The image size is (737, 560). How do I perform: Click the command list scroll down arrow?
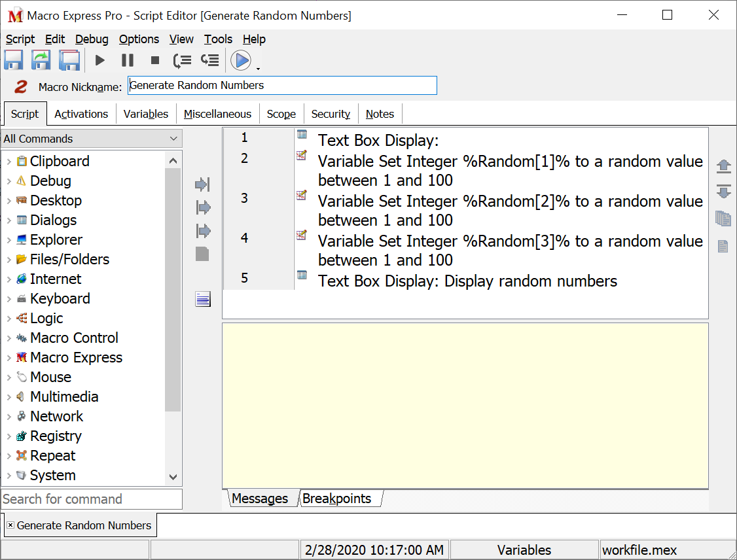click(173, 477)
